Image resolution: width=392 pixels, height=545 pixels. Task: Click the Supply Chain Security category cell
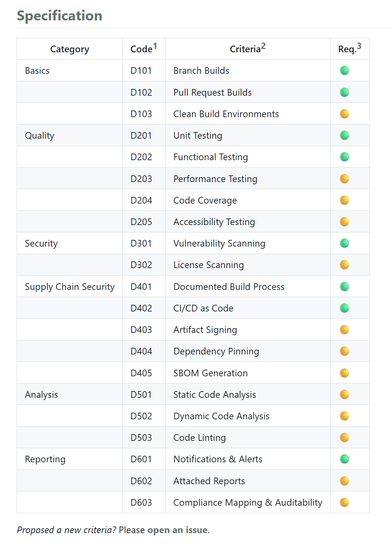70,287
